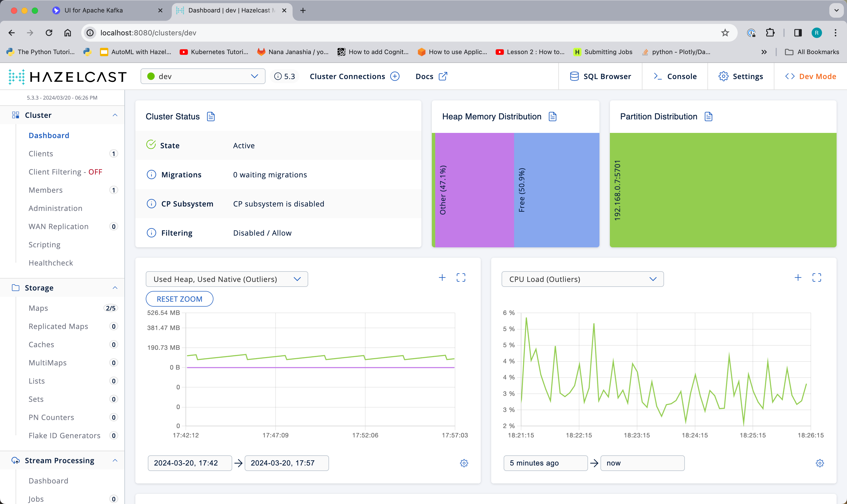The height and width of the screenshot is (504, 847).
Task: Click the CP Subsystem info icon
Action: [151, 204]
